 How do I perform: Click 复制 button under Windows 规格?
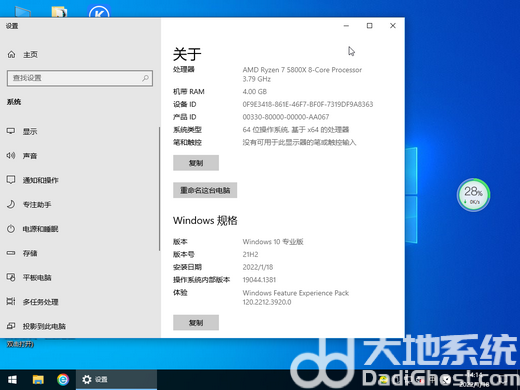(196, 322)
